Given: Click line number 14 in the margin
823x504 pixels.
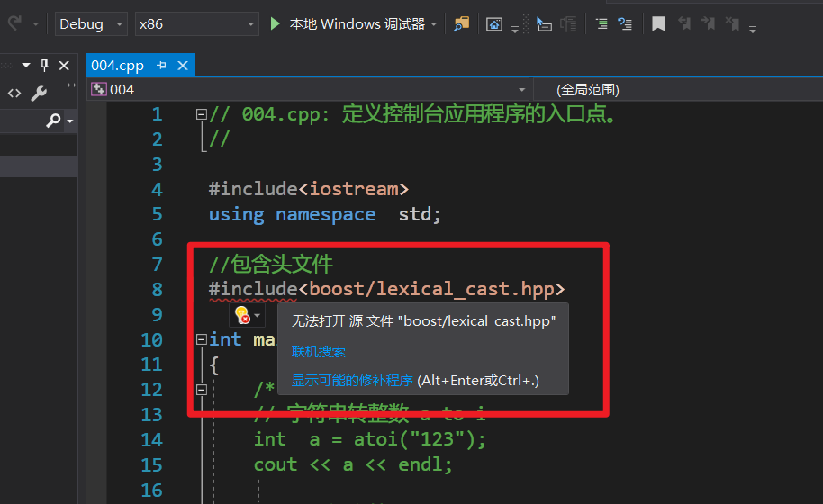Looking at the screenshot, I should click(x=151, y=440).
